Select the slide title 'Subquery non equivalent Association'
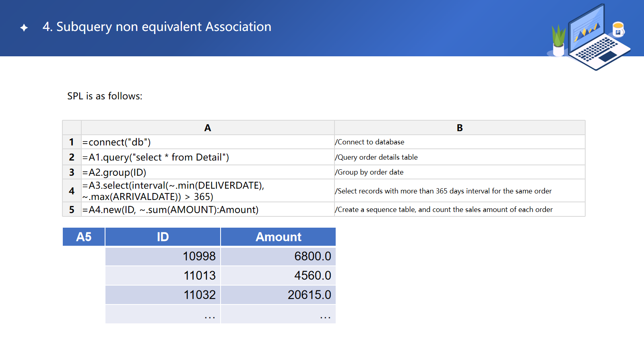Image resolution: width=644 pixels, height=362 pixels. (x=157, y=27)
